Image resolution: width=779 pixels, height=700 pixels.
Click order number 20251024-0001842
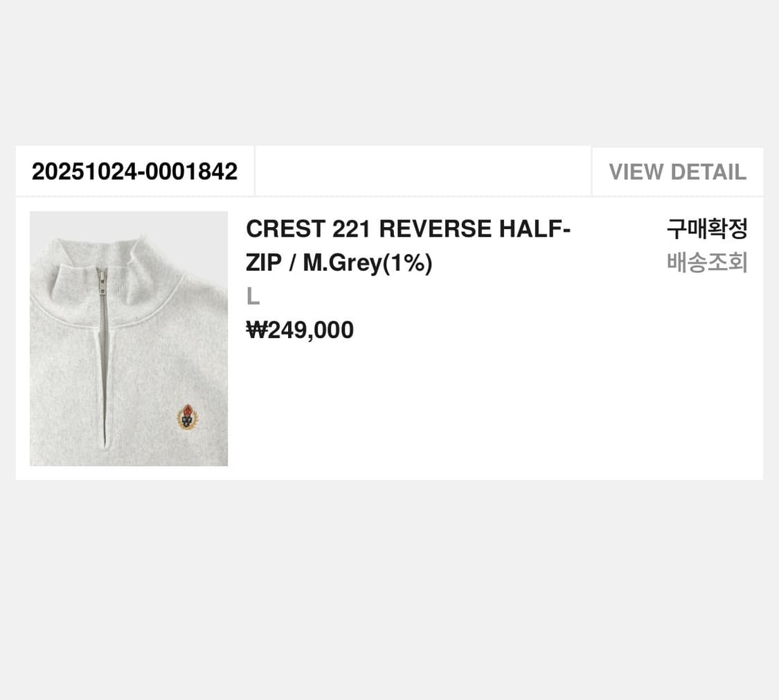[x=134, y=172]
